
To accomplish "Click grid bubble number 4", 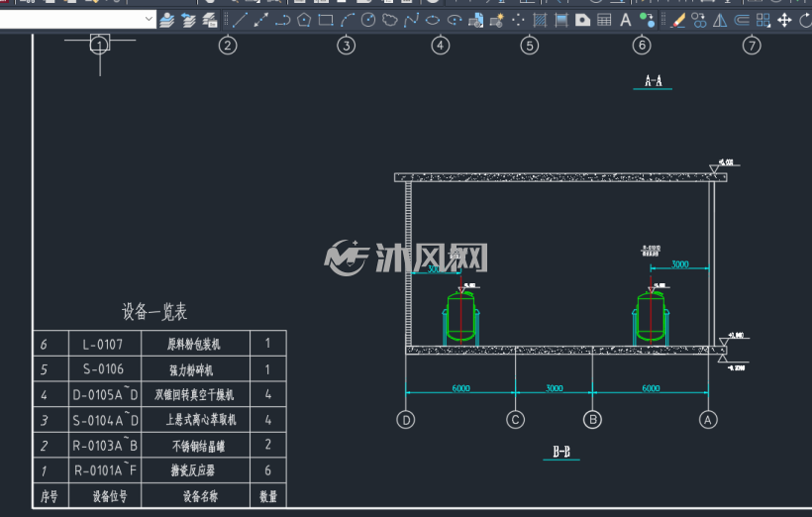I will [x=441, y=46].
